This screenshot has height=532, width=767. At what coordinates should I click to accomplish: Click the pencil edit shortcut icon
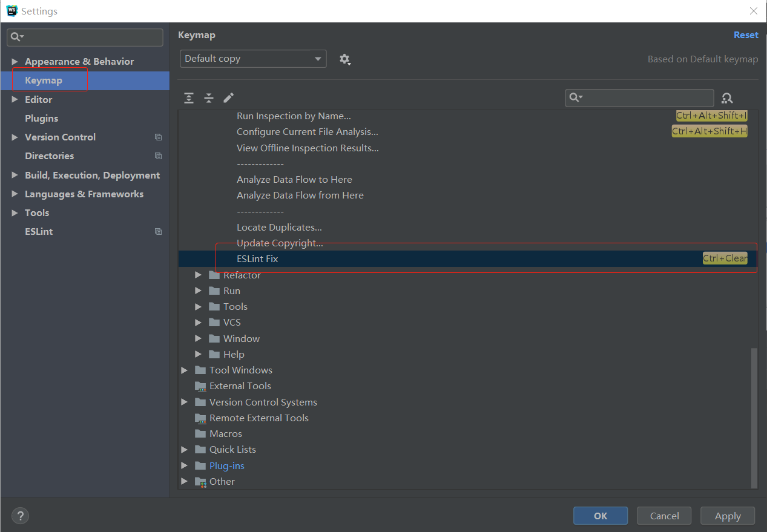tap(228, 97)
